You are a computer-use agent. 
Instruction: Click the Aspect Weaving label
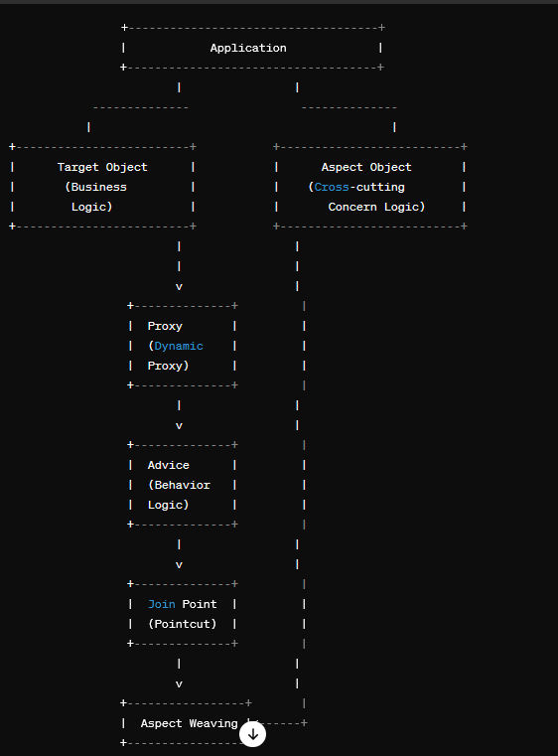[189, 723]
